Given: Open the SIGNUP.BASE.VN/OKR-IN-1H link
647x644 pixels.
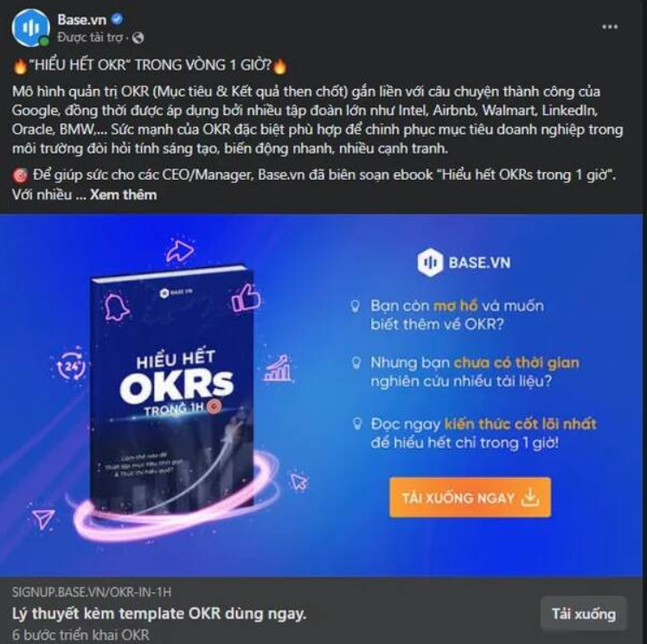Looking at the screenshot, I should [92, 592].
